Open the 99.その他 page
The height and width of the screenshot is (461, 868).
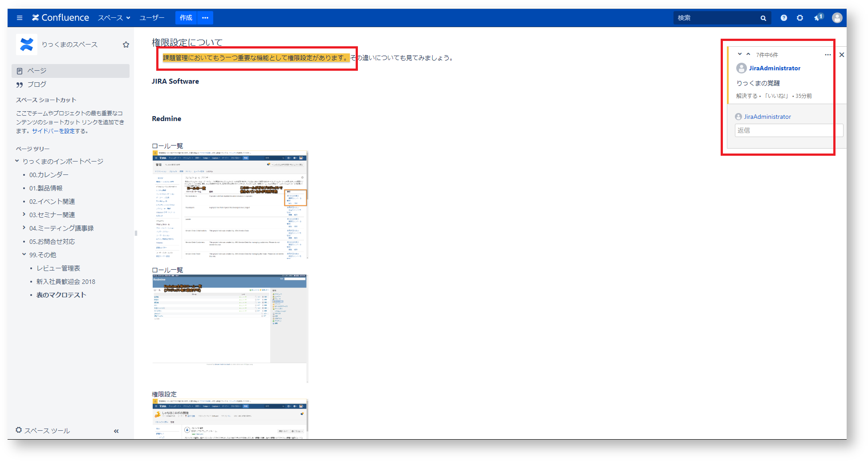coord(43,255)
